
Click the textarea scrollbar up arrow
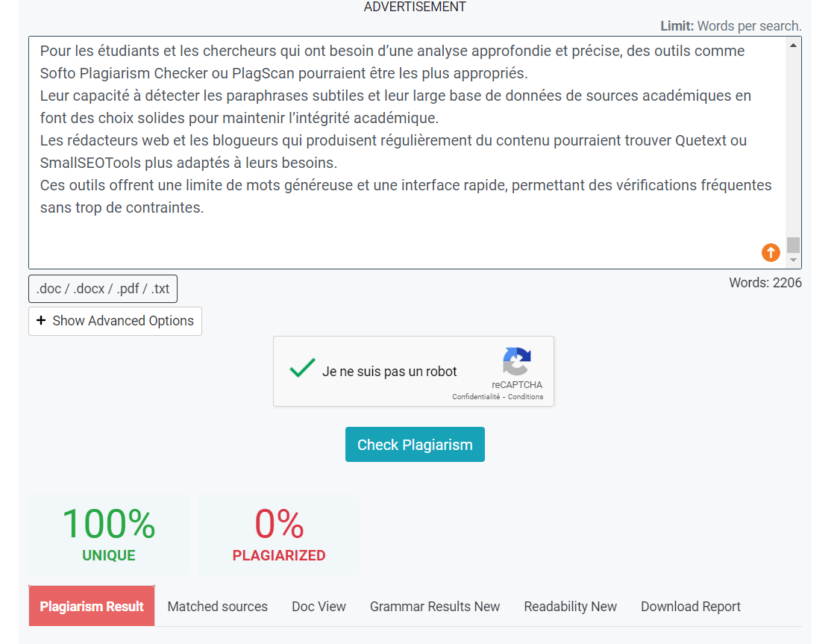pyautogui.click(x=793, y=46)
